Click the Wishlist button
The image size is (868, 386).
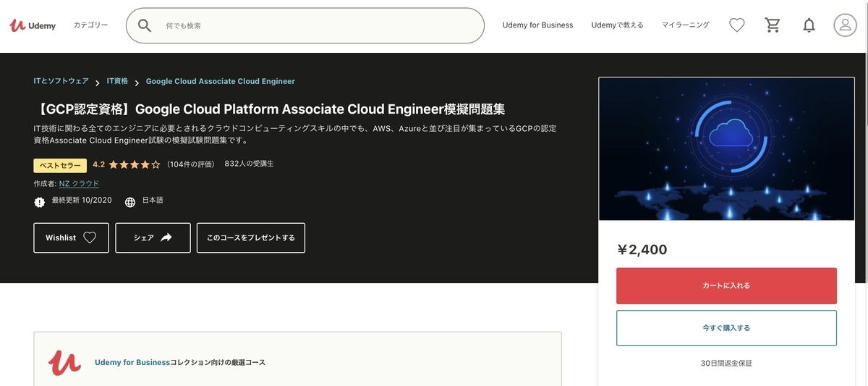71,238
